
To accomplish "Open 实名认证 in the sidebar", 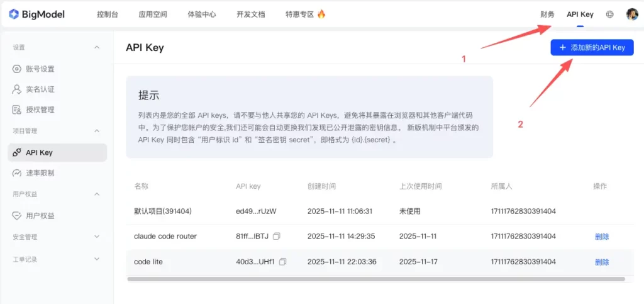I will (x=40, y=89).
